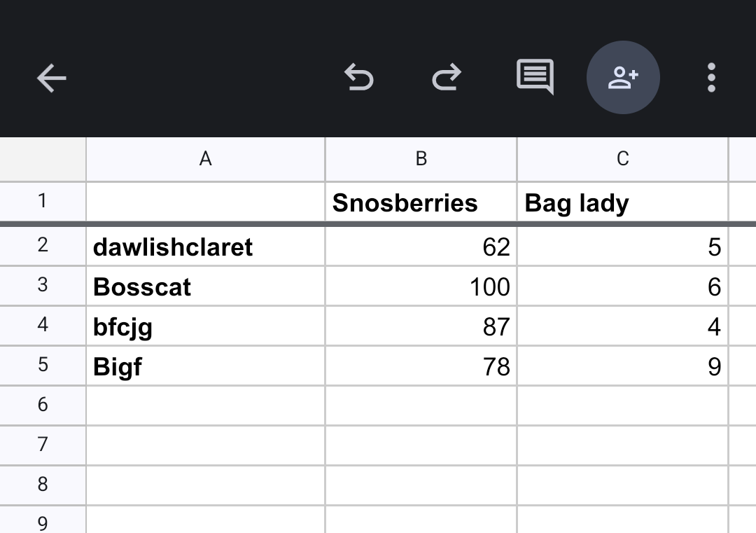The height and width of the screenshot is (533, 756).
Task: Select the bfcjg cell
Action: tap(205, 326)
